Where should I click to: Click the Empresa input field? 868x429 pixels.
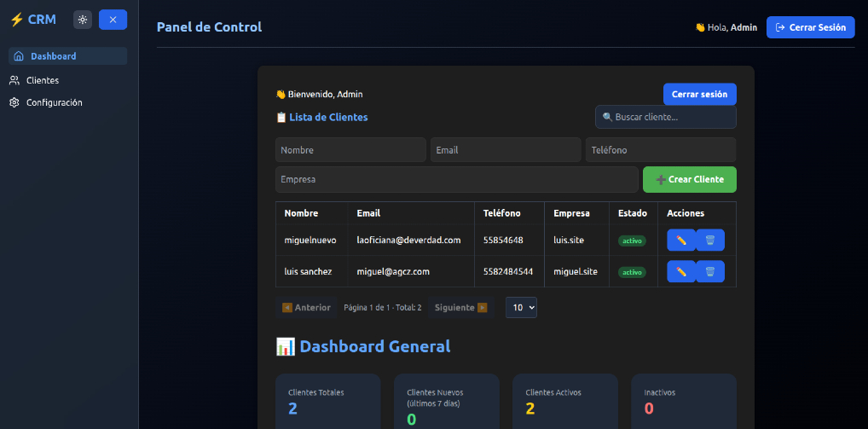pos(456,180)
